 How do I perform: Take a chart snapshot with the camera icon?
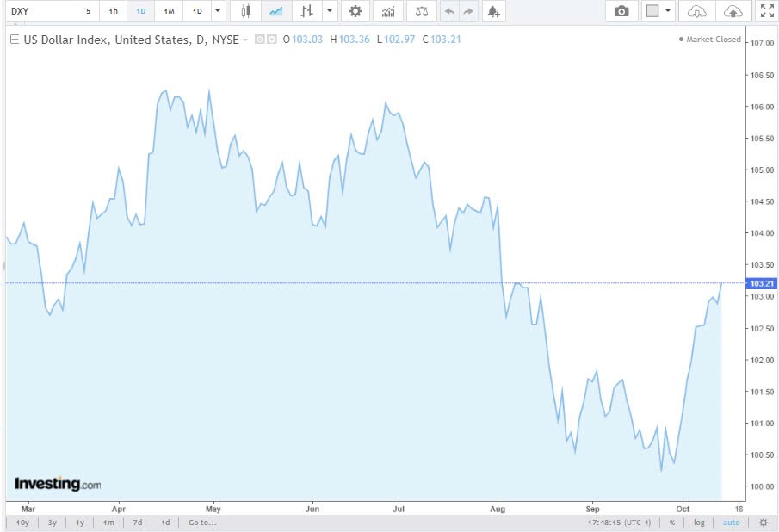622,11
